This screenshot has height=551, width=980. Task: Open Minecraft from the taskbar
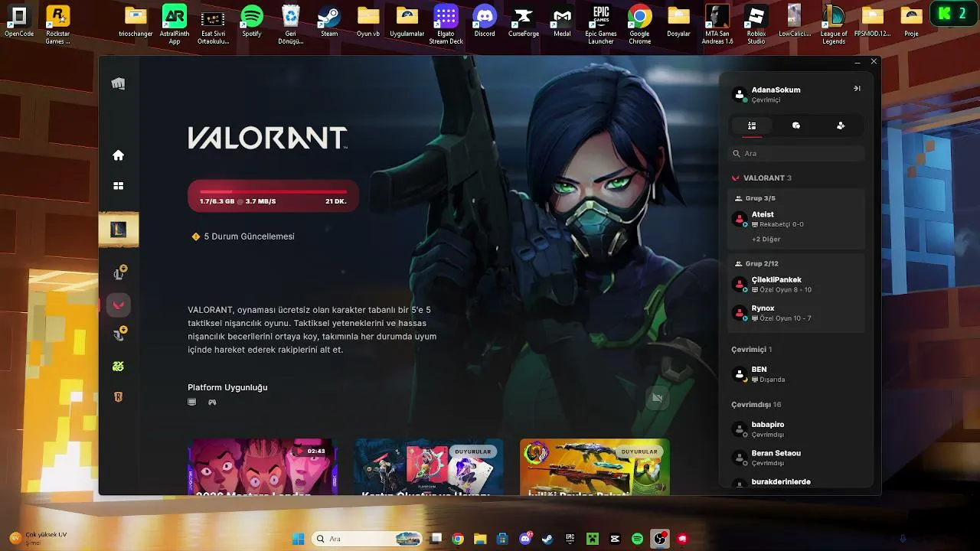tap(593, 539)
